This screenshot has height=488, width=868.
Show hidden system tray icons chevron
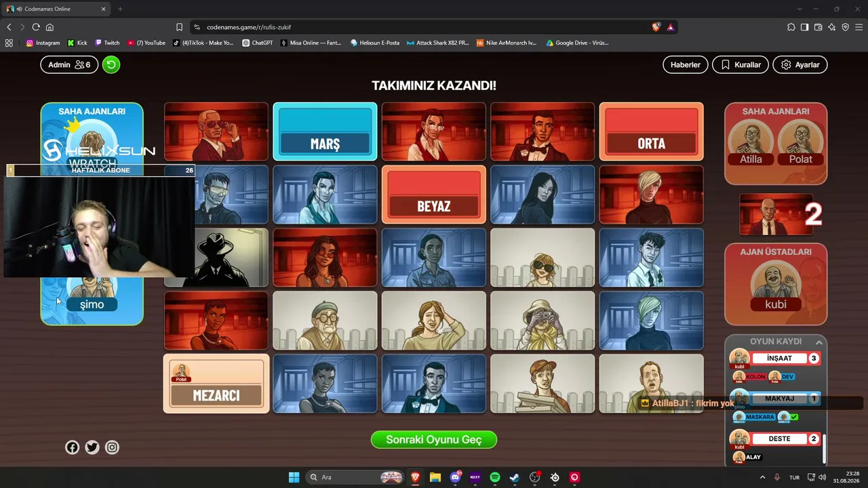[762, 477]
